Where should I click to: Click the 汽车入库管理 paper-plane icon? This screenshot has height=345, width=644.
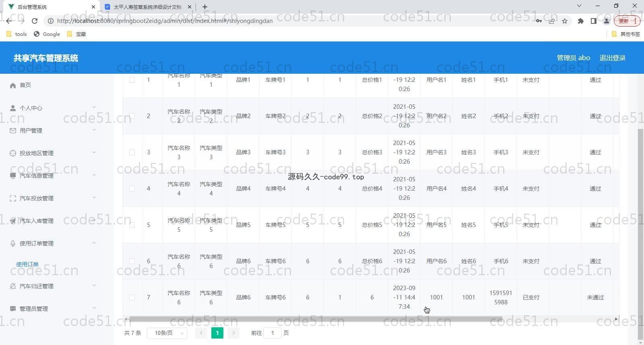pyautogui.click(x=13, y=221)
